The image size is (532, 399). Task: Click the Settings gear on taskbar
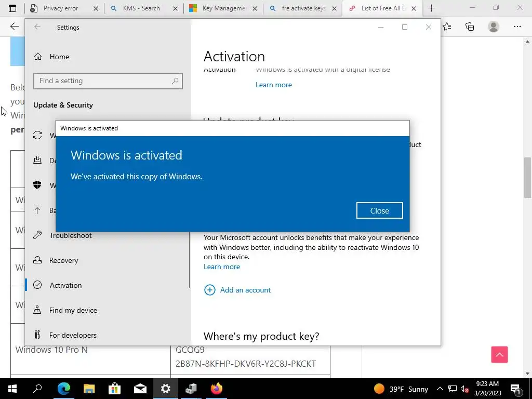166,389
